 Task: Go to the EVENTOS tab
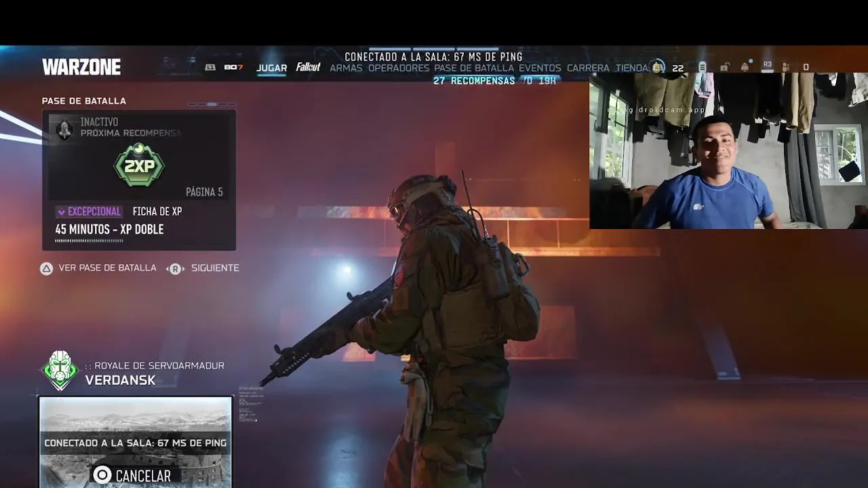[540, 68]
